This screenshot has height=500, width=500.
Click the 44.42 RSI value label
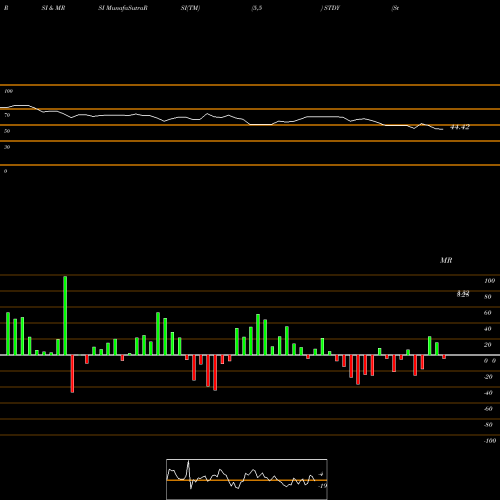click(x=460, y=127)
